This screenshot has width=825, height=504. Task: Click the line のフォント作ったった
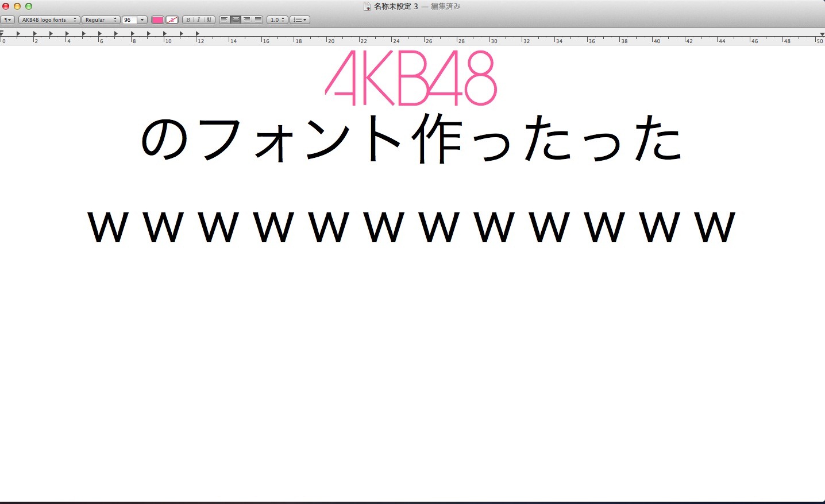(x=411, y=138)
